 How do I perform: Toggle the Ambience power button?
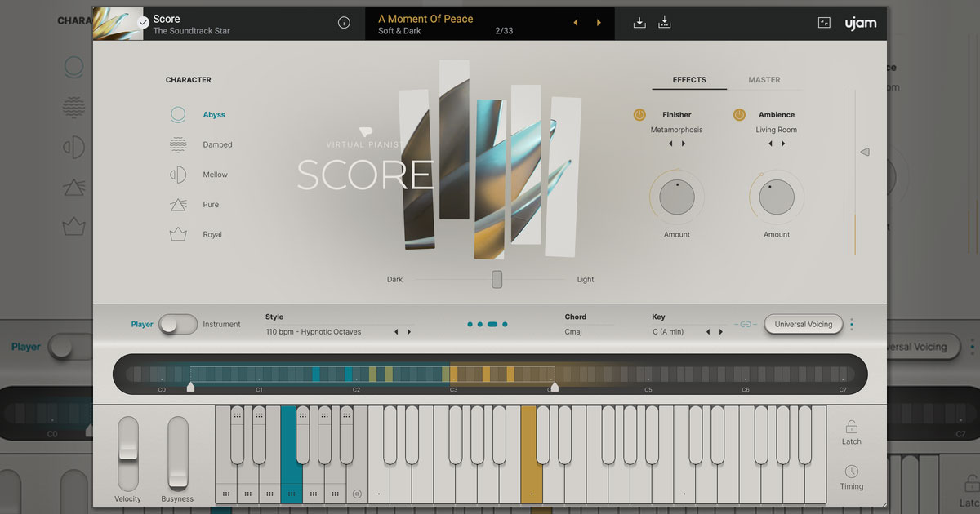[x=739, y=115]
